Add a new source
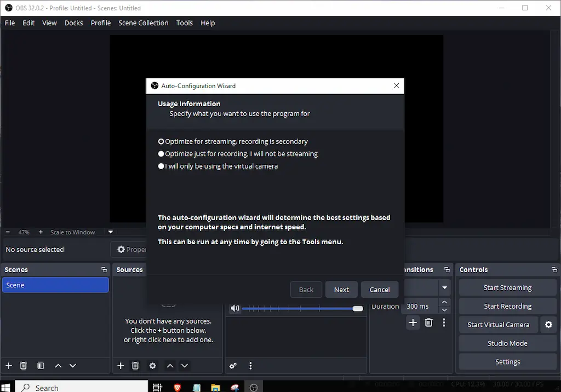Screen dimensions: 561x392 click(121, 366)
